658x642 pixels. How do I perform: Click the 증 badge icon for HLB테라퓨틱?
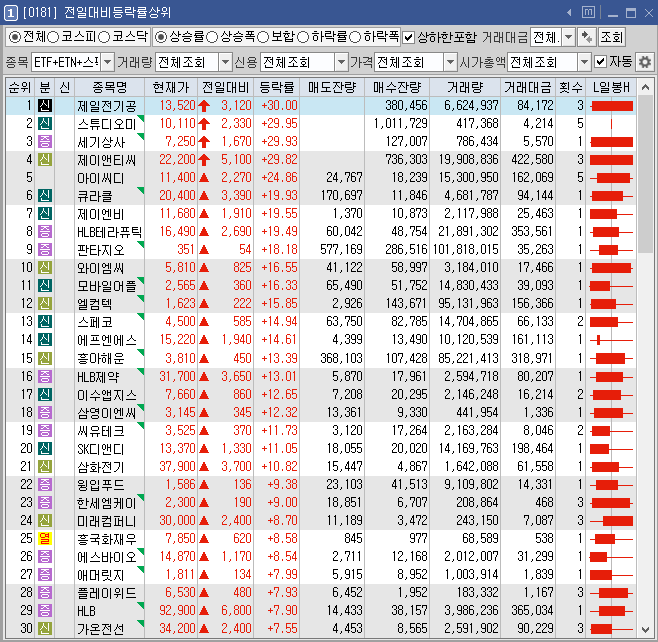[45, 231]
